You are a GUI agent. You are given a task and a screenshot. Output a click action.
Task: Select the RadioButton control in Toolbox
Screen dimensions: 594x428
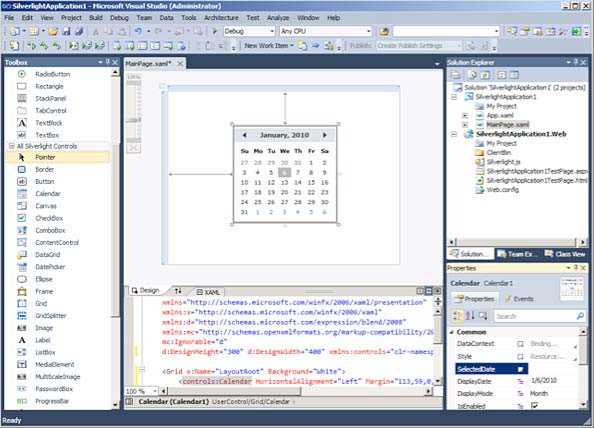click(x=53, y=74)
